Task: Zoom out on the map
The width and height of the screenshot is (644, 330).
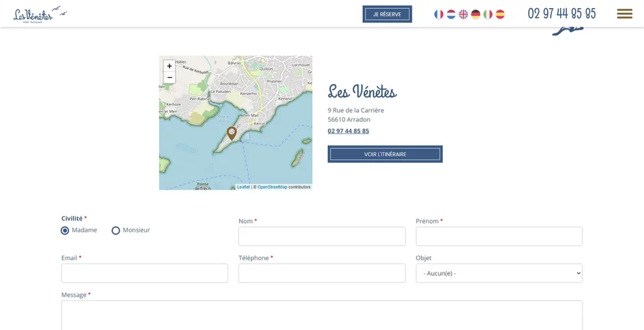Action: pyautogui.click(x=169, y=78)
